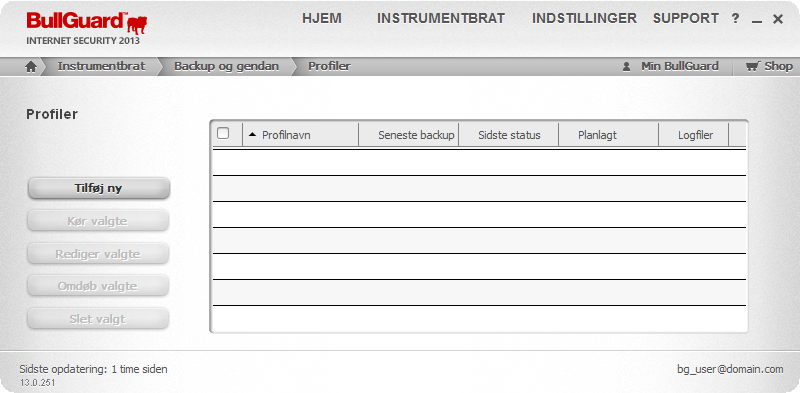The width and height of the screenshot is (800, 393).
Task: Click the Profilnavn sort arrow
Action: click(x=252, y=135)
